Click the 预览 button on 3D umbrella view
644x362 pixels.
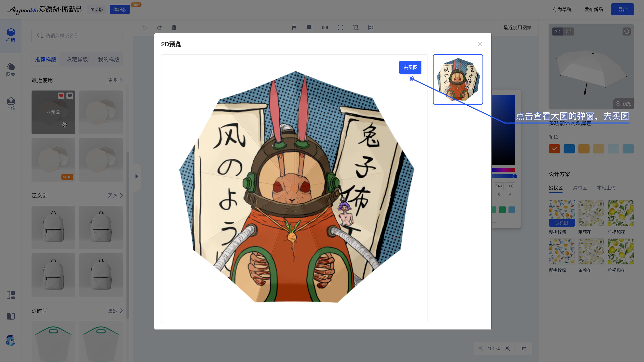(x=623, y=103)
